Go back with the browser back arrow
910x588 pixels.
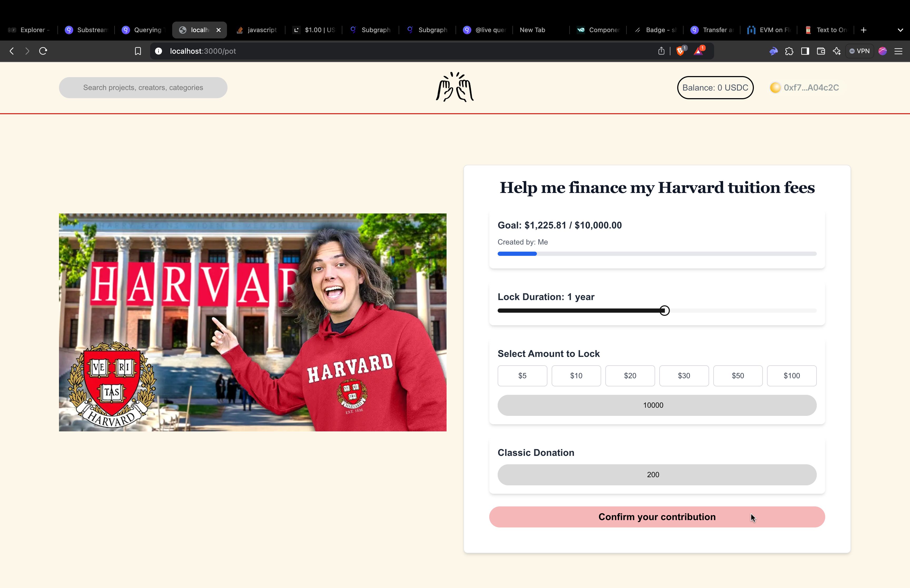click(x=12, y=51)
